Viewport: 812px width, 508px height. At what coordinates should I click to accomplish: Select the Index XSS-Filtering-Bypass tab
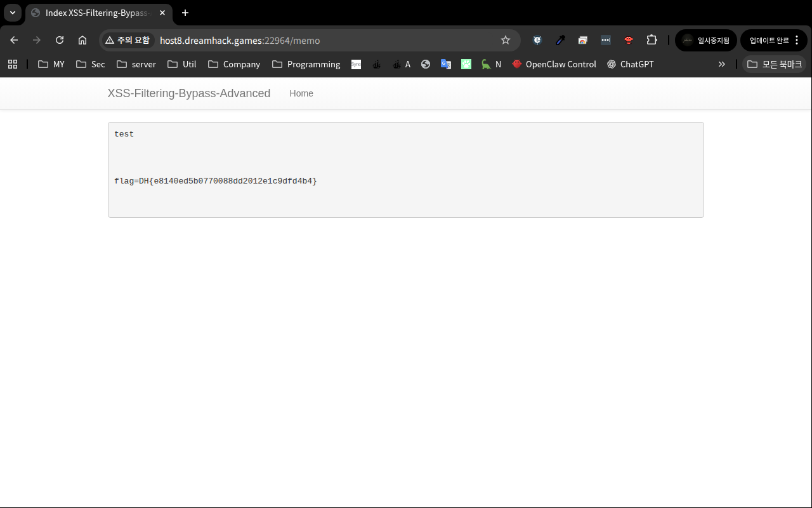click(95, 13)
